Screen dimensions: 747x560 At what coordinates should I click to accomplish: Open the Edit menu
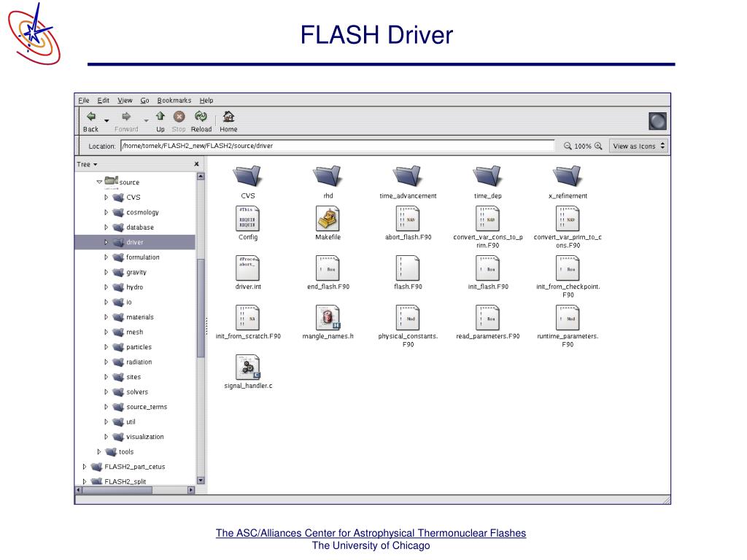click(104, 101)
